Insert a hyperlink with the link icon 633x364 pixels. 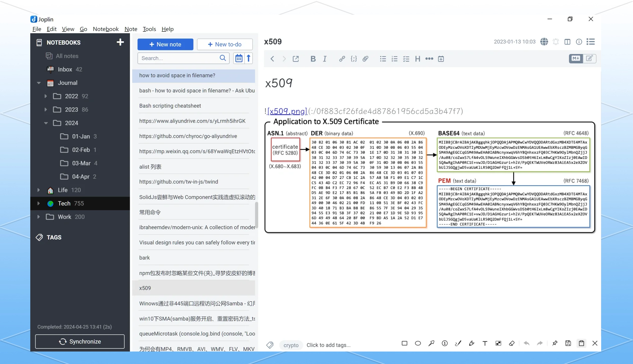pyautogui.click(x=342, y=59)
